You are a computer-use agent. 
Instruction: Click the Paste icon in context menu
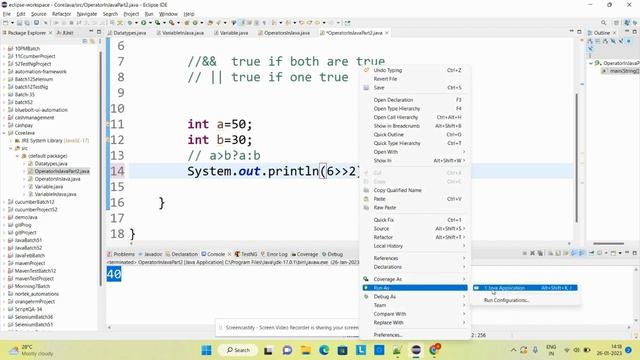pos(366,199)
